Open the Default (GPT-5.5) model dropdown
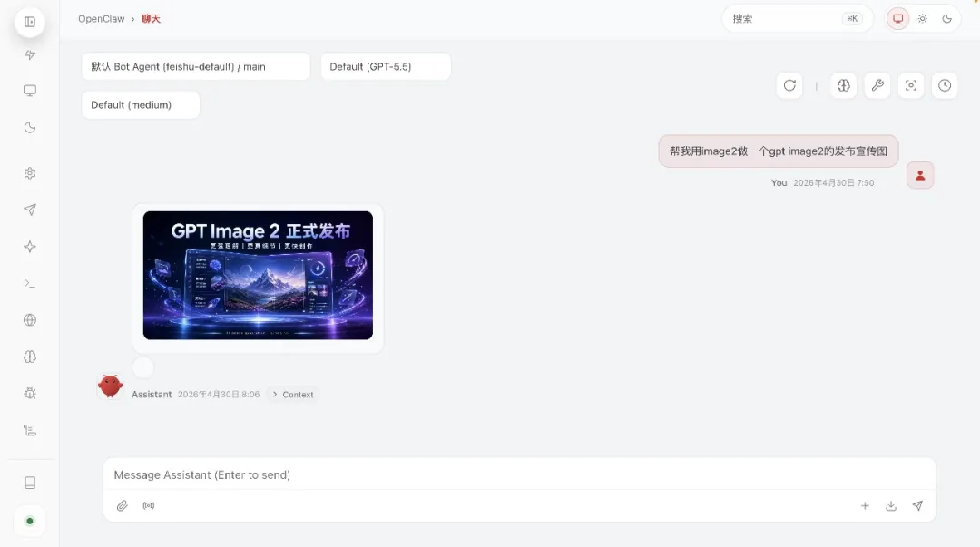 pyautogui.click(x=386, y=66)
